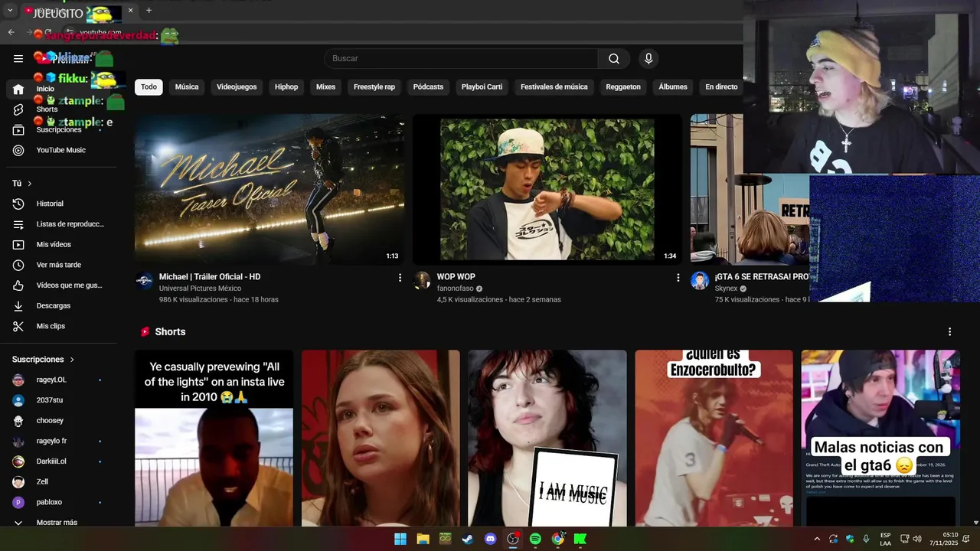Open DarkiiiLol subscription channel
This screenshot has height=551, width=980.
tap(61, 461)
